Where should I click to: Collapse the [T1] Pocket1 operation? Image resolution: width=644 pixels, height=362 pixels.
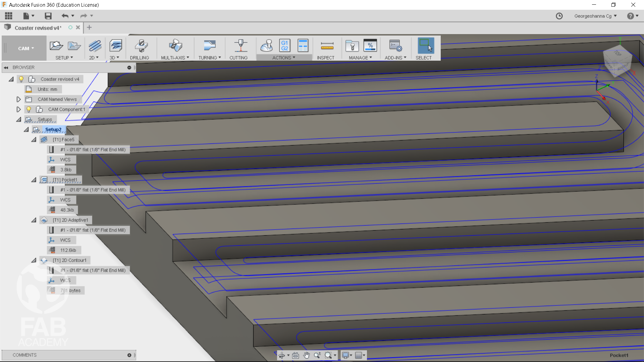(34, 180)
